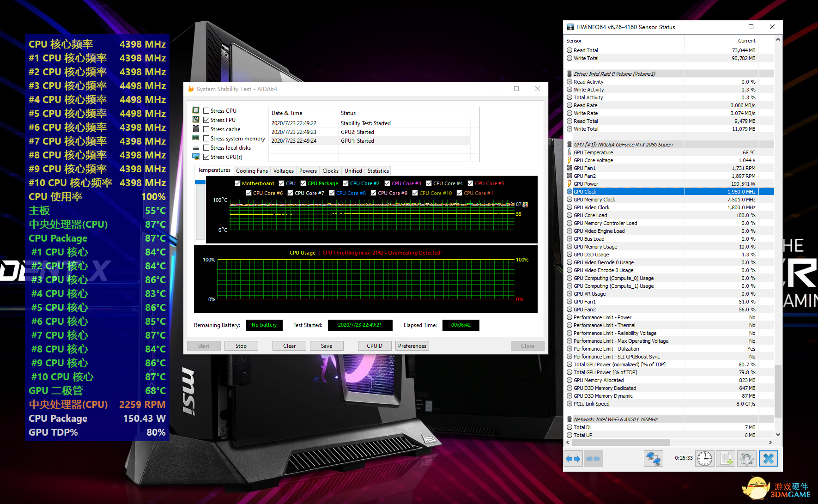Viewport: 818px width, 504px height.
Task: Click the expand columns double-arrow icon in HWiNFO
Action: click(573, 459)
